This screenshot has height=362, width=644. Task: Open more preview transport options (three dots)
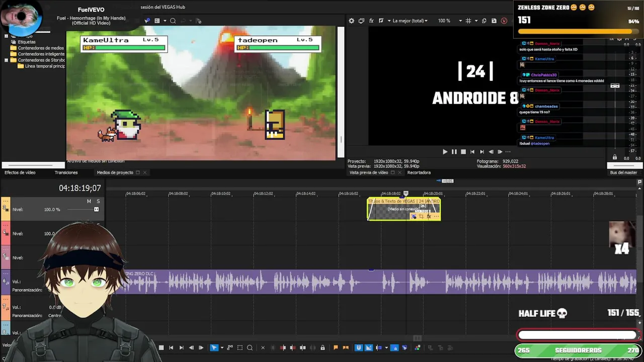pos(508,151)
